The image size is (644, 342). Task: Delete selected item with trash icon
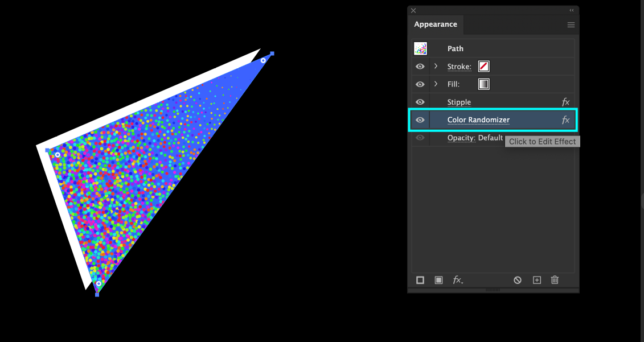(555, 280)
